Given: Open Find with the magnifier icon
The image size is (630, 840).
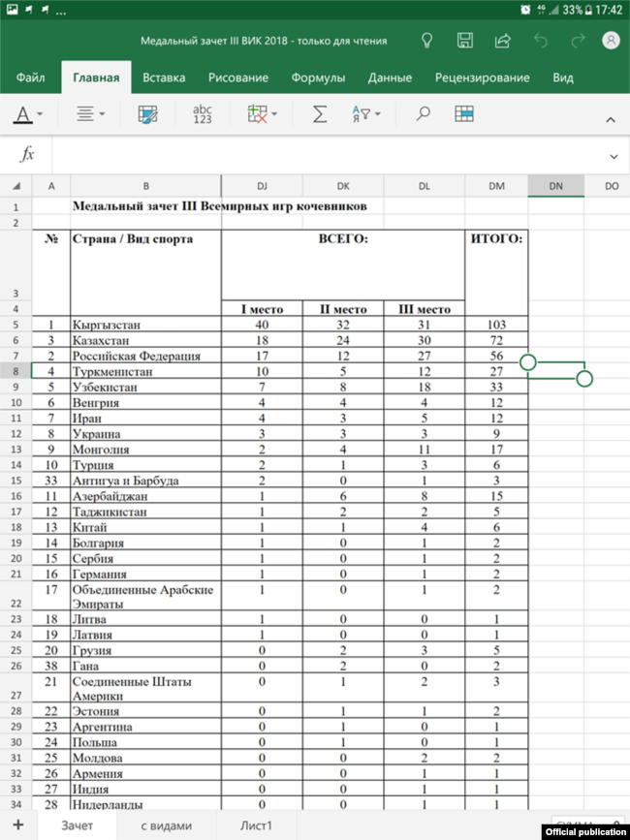Looking at the screenshot, I should coord(424,113).
